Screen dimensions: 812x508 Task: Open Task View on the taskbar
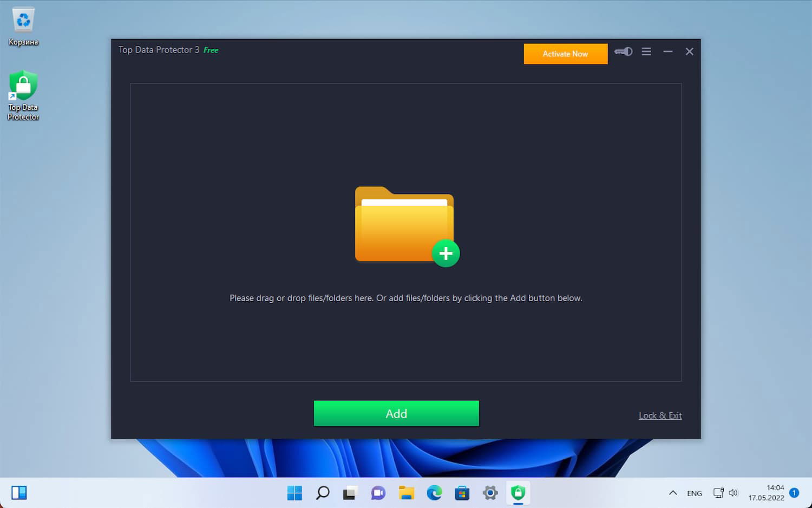(x=350, y=493)
